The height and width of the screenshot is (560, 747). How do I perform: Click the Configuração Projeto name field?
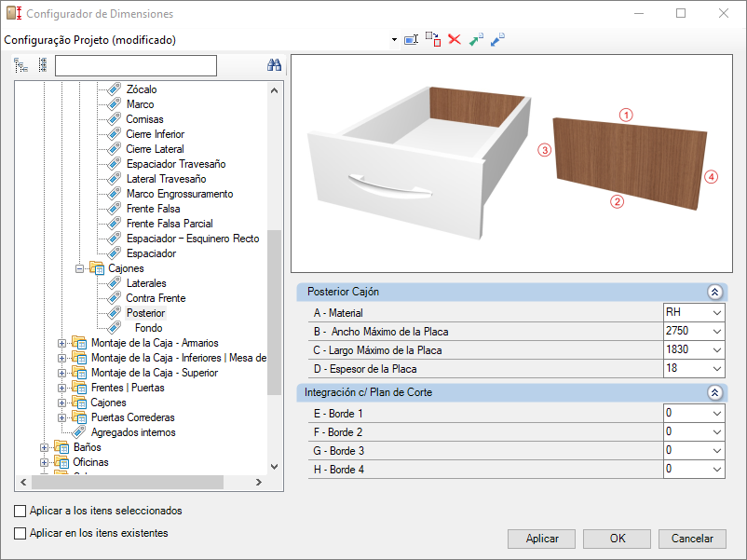(x=197, y=40)
